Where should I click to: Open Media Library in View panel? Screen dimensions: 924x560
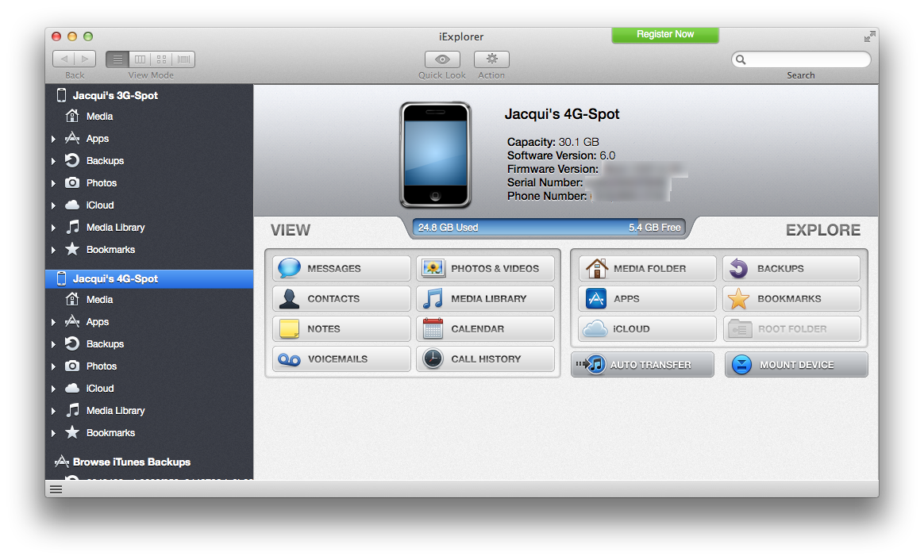[485, 298]
